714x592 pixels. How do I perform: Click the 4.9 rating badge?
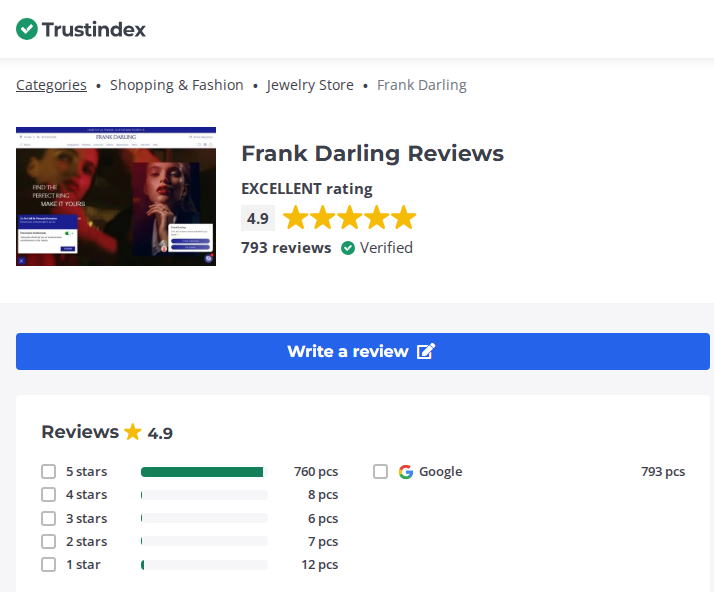[258, 218]
